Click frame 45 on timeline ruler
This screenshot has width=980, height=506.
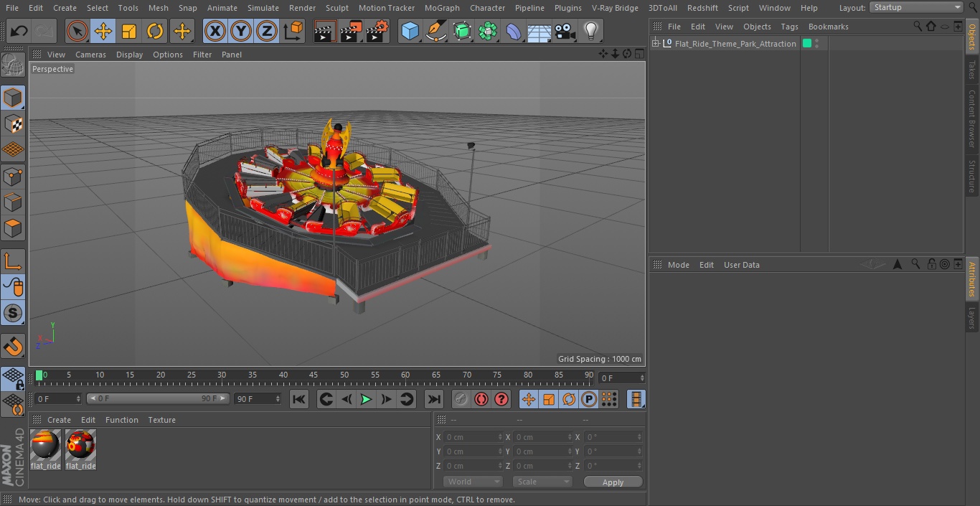(314, 375)
